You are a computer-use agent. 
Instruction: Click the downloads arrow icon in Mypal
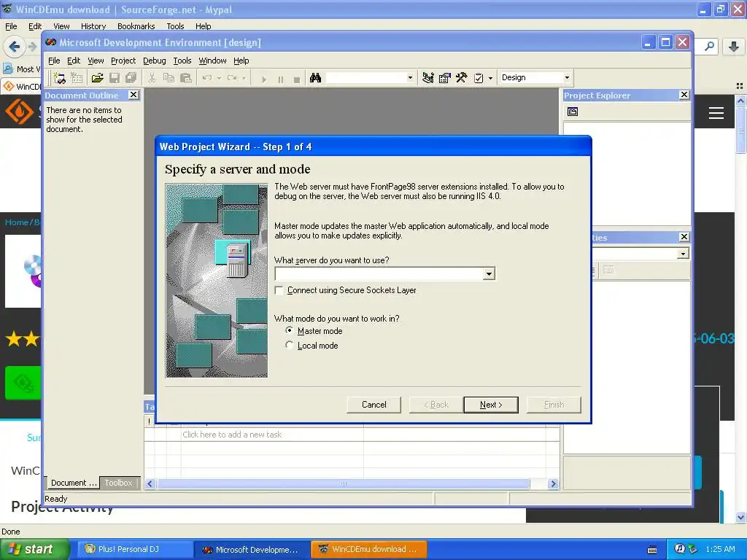734,46
